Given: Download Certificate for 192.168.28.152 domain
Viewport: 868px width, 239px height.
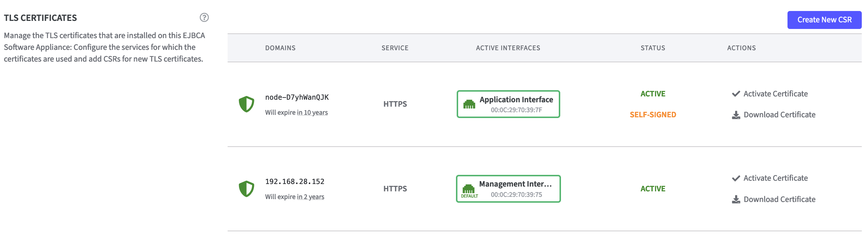Looking at the screenshot, I should tap(779, 199).
